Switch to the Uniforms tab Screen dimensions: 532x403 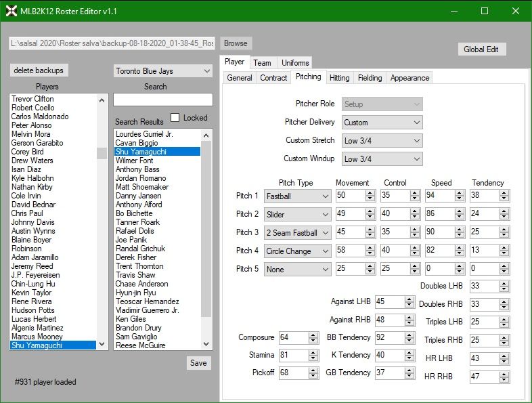295,63
